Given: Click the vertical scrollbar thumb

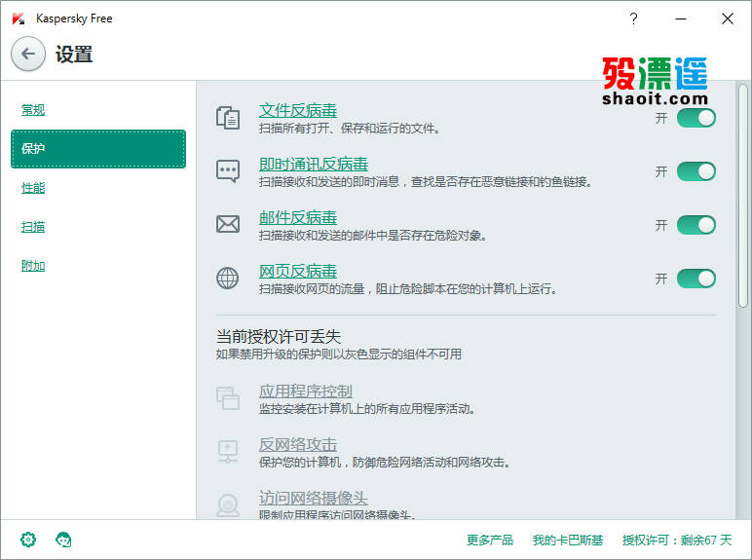Looking at the screenshot, I should tap(743, 196).
